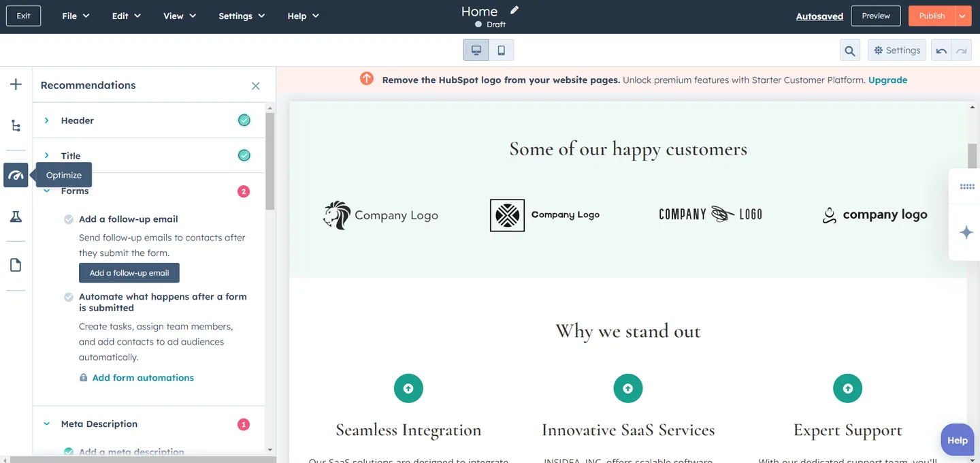Open the Contents tree icon in sidebar
Viewport: 980px width, 463px height.
pyautogui.click(x=16, y=125)
